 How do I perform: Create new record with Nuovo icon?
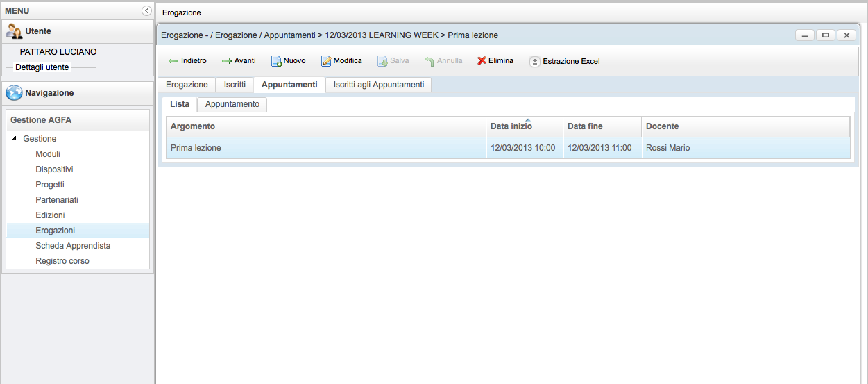click(x=275, y=61)
